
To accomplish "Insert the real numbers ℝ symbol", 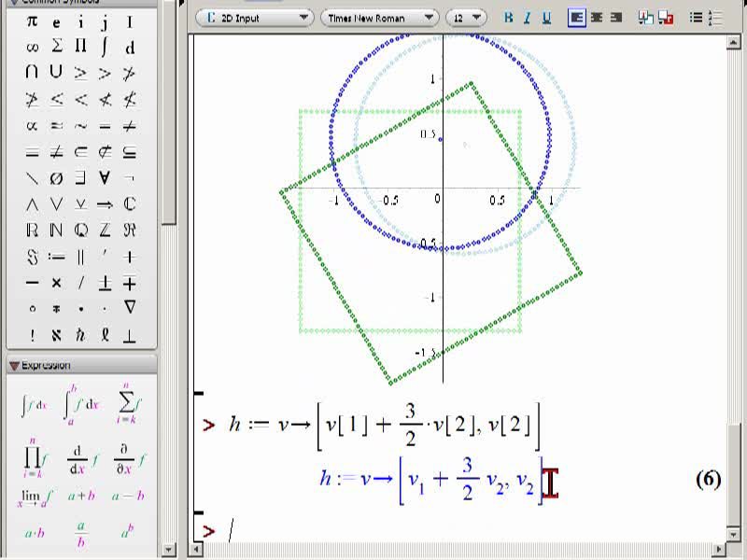I will (x=32, y=231).
